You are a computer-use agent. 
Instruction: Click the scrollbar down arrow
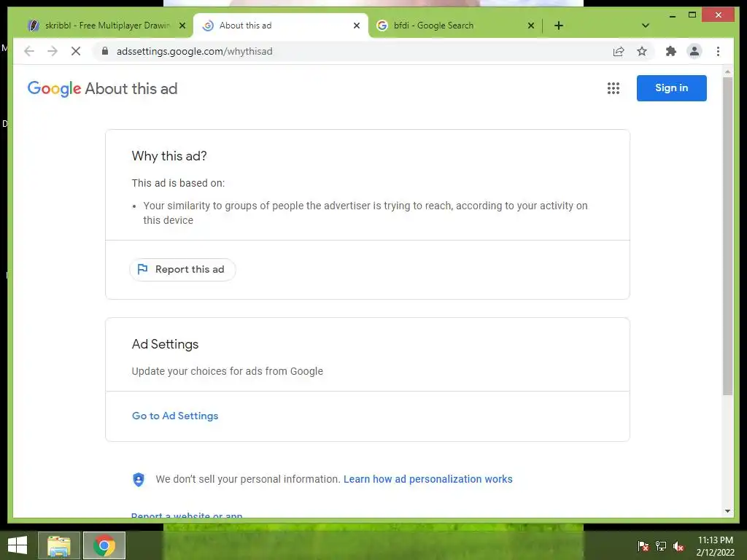727,511
